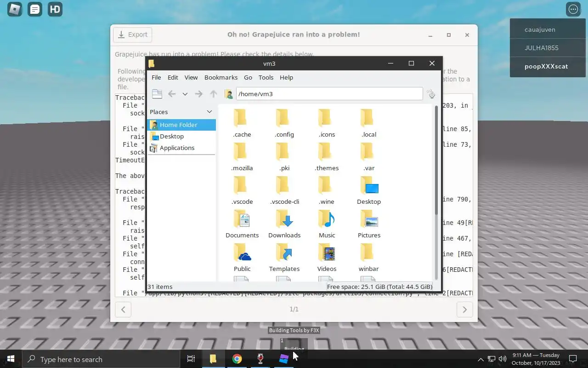The height and width of the screenshot is (368, 588).
Task: Select Home Folder in Places
Action: pos(181,125)
